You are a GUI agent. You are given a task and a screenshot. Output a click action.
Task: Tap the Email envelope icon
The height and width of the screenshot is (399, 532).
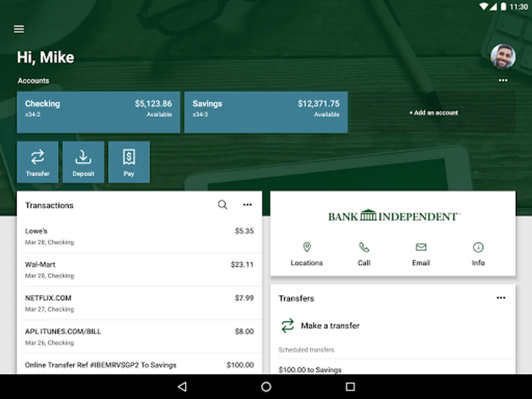point(421,247)
